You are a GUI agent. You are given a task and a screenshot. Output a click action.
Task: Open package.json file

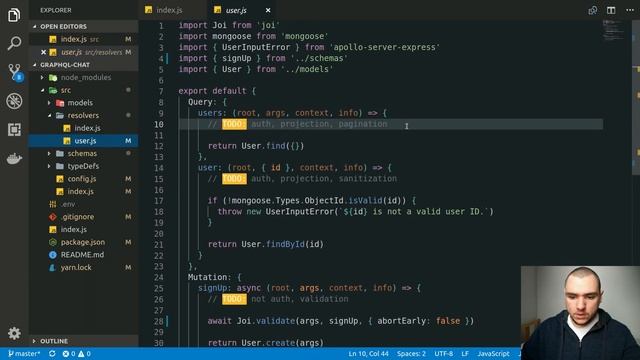83,242
